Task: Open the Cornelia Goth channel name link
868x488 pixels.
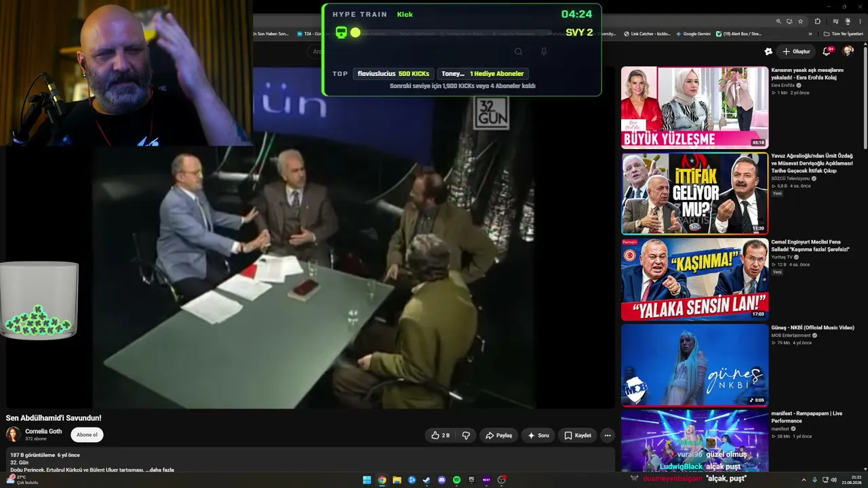Action: pyautogui.click(x=43, y=431)
